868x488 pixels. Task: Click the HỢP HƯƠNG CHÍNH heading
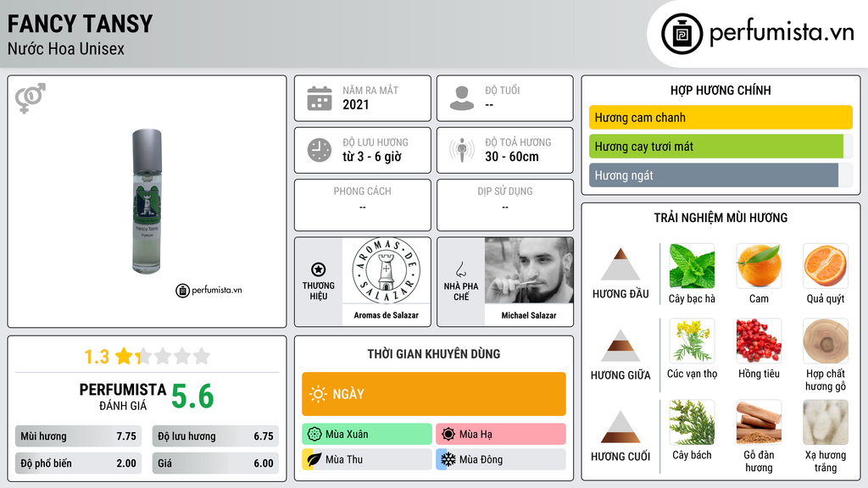tap(721, 90)
